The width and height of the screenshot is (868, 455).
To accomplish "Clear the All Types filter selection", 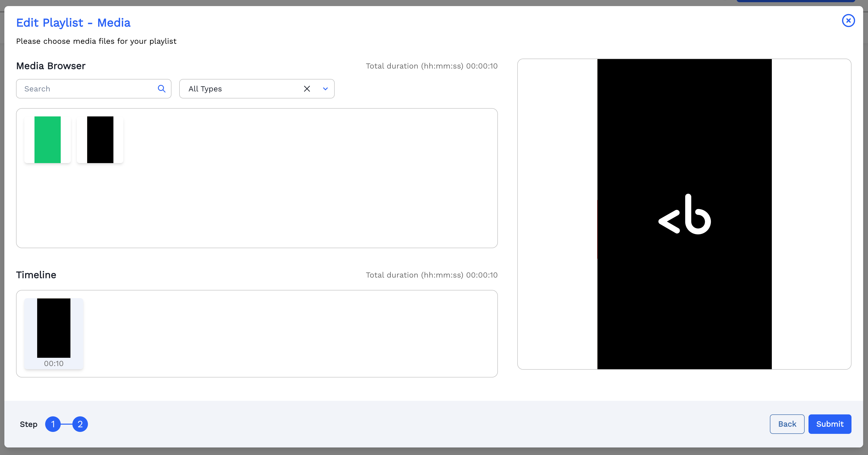I will 307,89.
